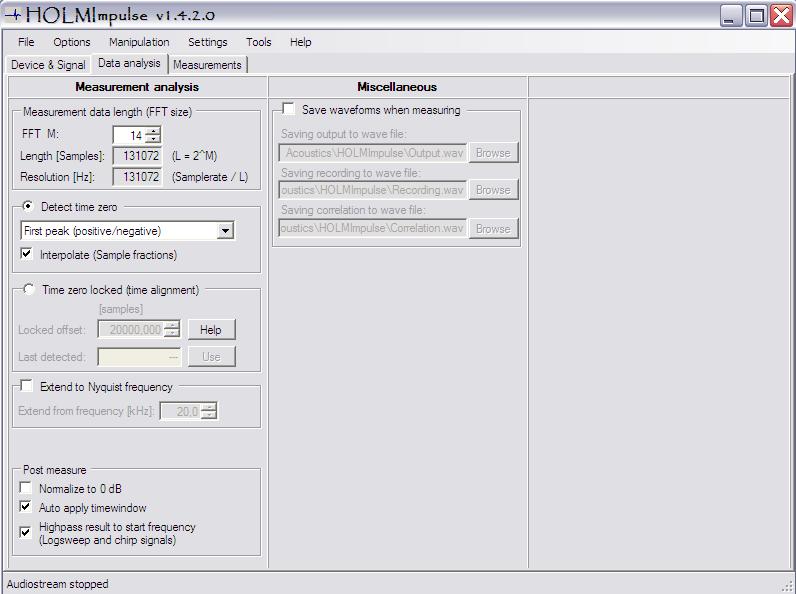Toggle Auto apply timewindow checkbox
Screen dimensions: 796x594
click(x=25, y=507)
